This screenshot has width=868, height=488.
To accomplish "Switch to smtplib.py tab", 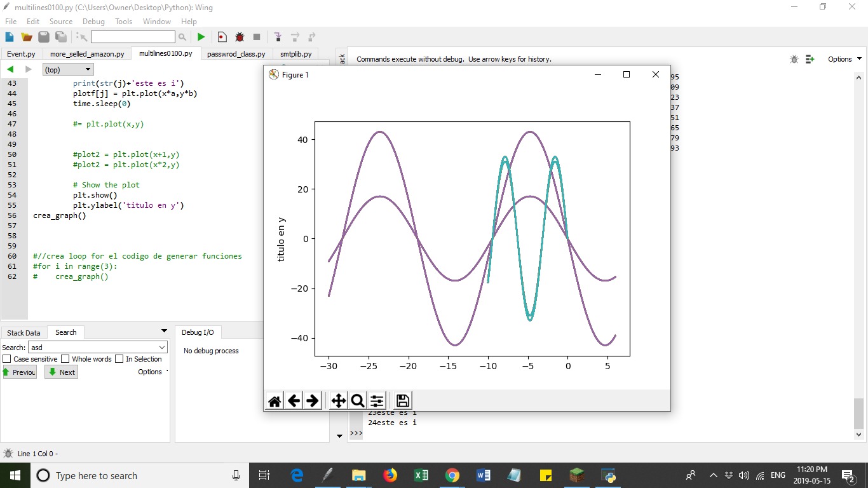I will 296,54.
